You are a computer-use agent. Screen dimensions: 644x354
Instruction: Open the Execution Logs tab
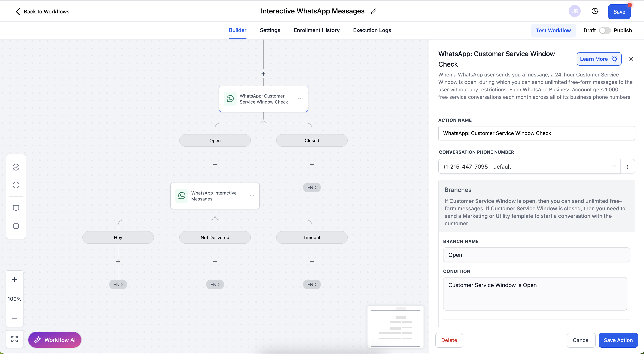pyautogui.click(x=372, y=30)
